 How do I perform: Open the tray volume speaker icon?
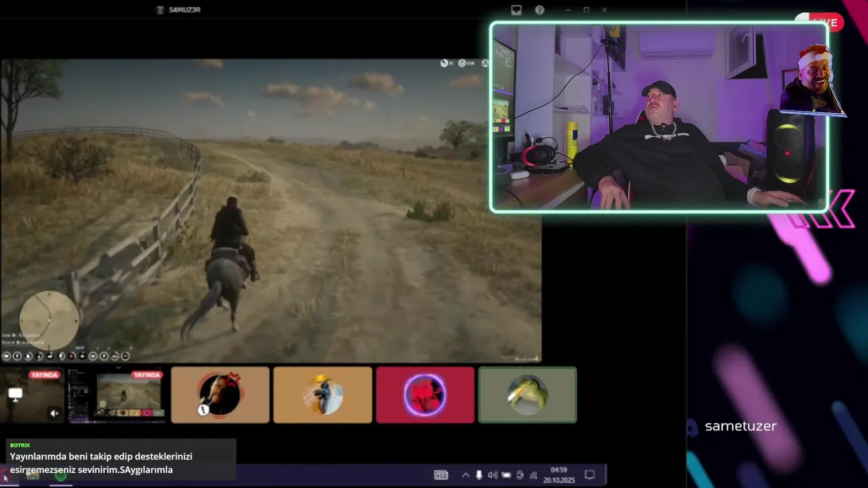492,475
